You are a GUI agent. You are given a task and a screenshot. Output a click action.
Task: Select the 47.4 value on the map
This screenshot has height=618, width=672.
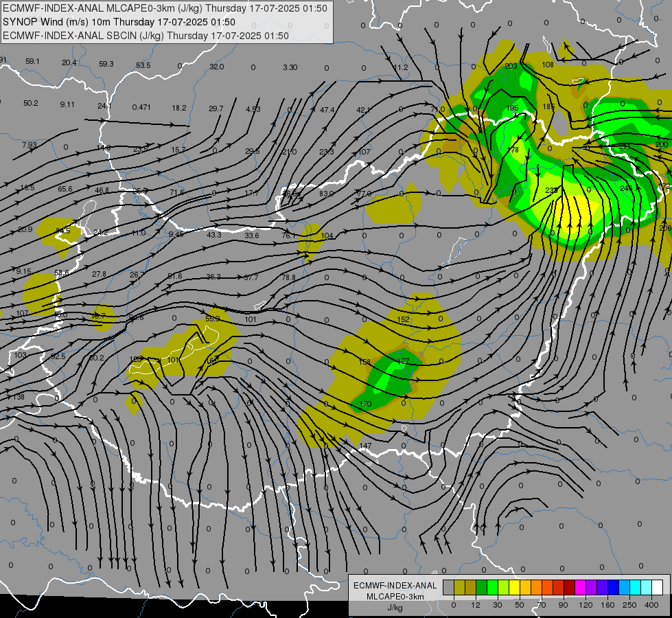coord(327,111)
